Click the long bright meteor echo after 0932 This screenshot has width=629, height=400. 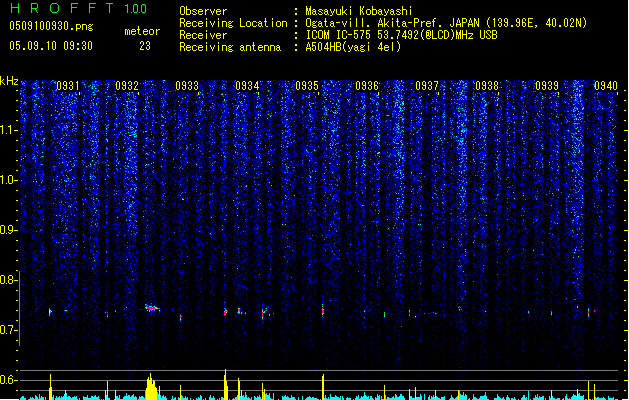[151, 308]
